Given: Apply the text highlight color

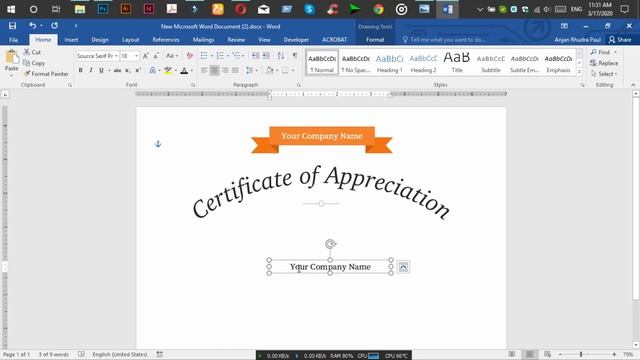Looking at the screenshot, I should pyautogui.click(x=168, y=70).
